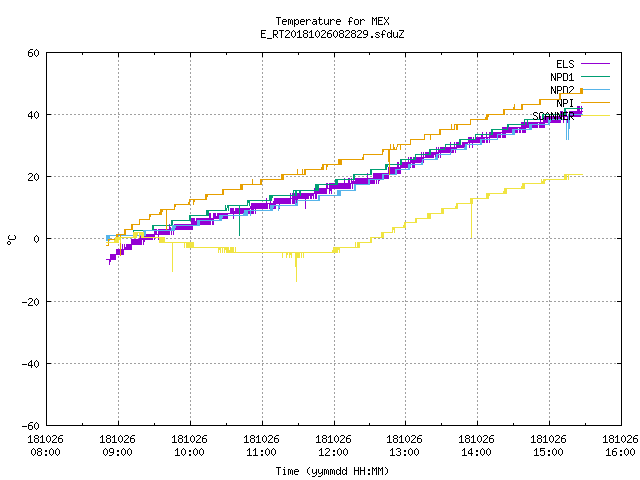
Task: Click the y-axis label -40
Action: [x=31, y=364]
